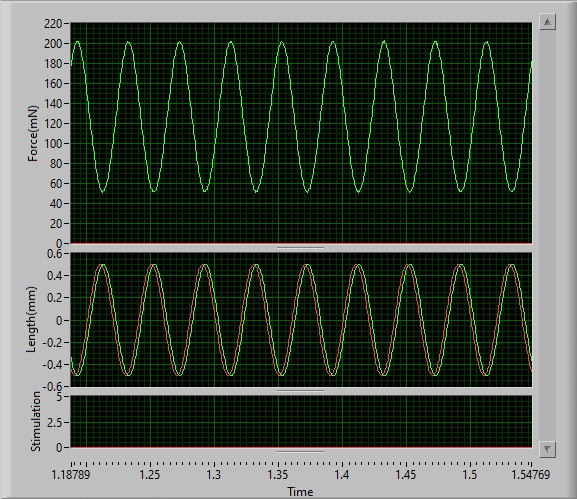Select the Length axis maximum value 0.6
This screenshot has width=577, height=499.
pos(55,254)
